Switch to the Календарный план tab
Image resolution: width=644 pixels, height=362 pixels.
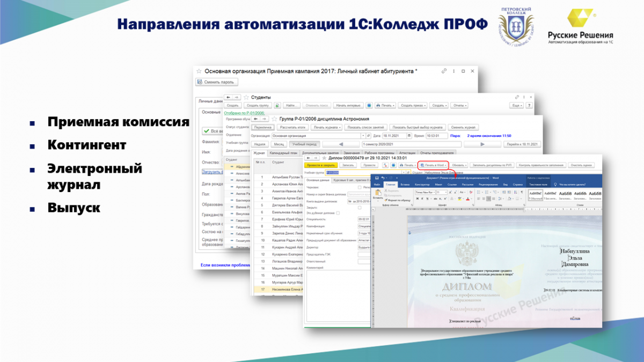coord(283,153)
